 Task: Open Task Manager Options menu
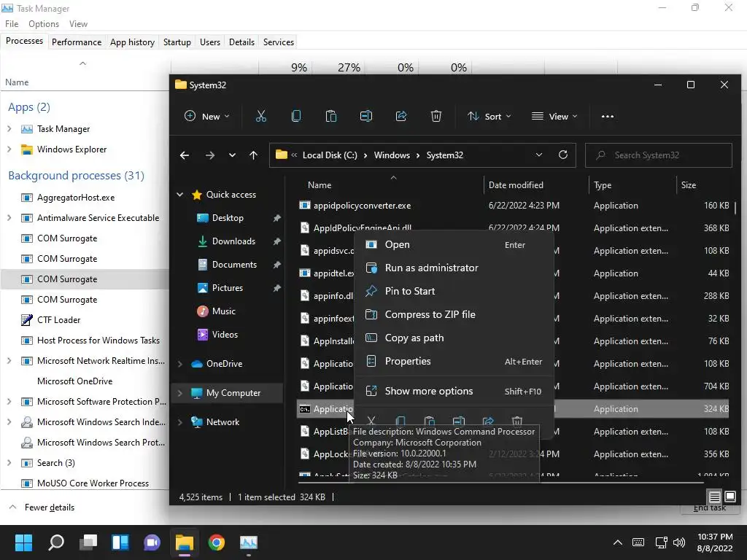[43, 24]
